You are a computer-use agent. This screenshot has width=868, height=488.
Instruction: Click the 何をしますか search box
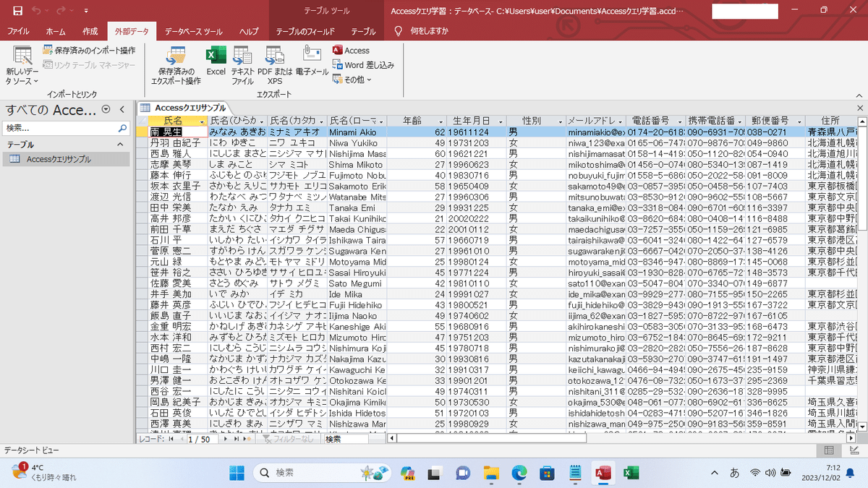click(429, 31)
